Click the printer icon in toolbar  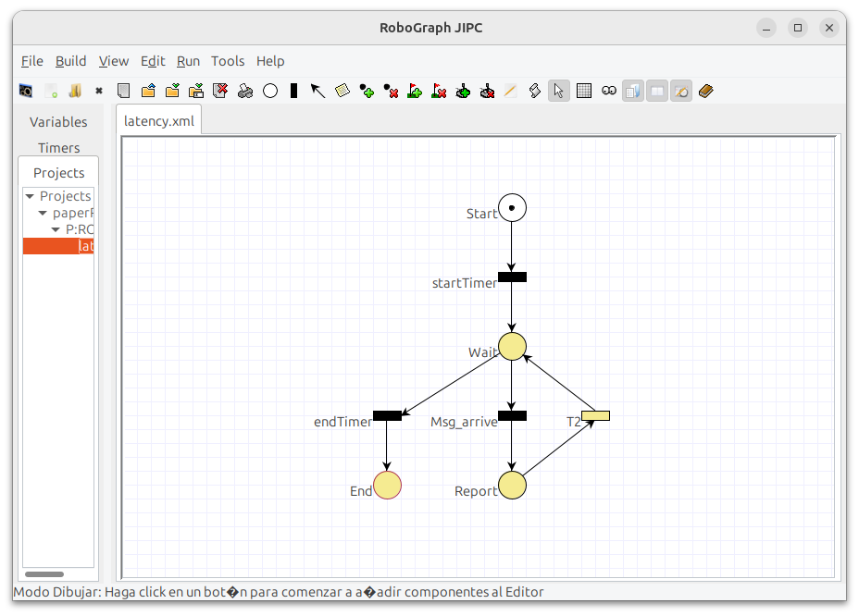pos(245,91)
